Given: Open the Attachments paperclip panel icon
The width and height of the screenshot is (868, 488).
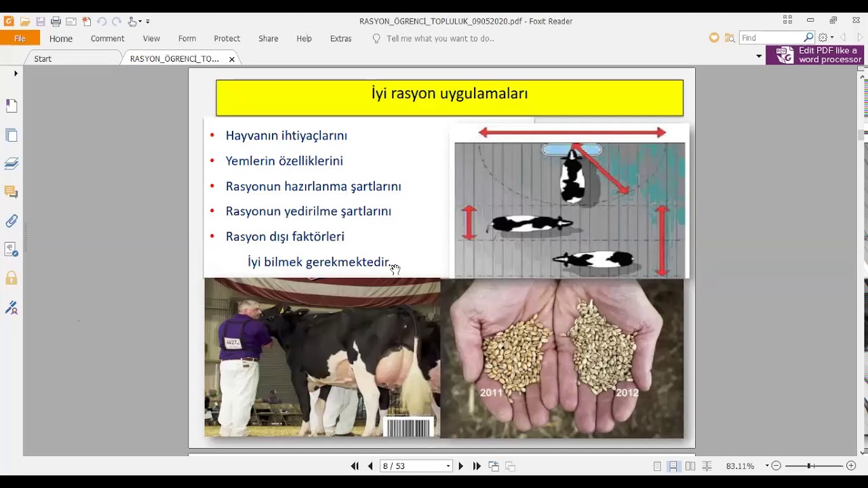Looking at the screenshot, I should click(12, 221).
